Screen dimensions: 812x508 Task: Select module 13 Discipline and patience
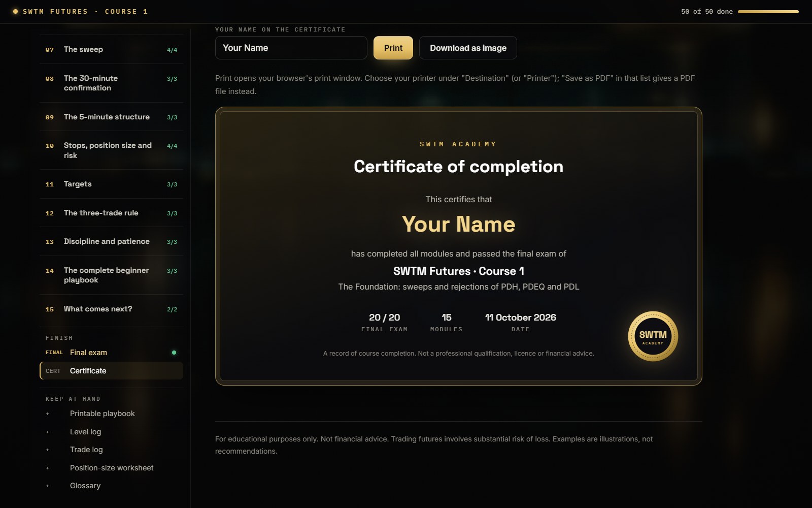click(111, 241)
